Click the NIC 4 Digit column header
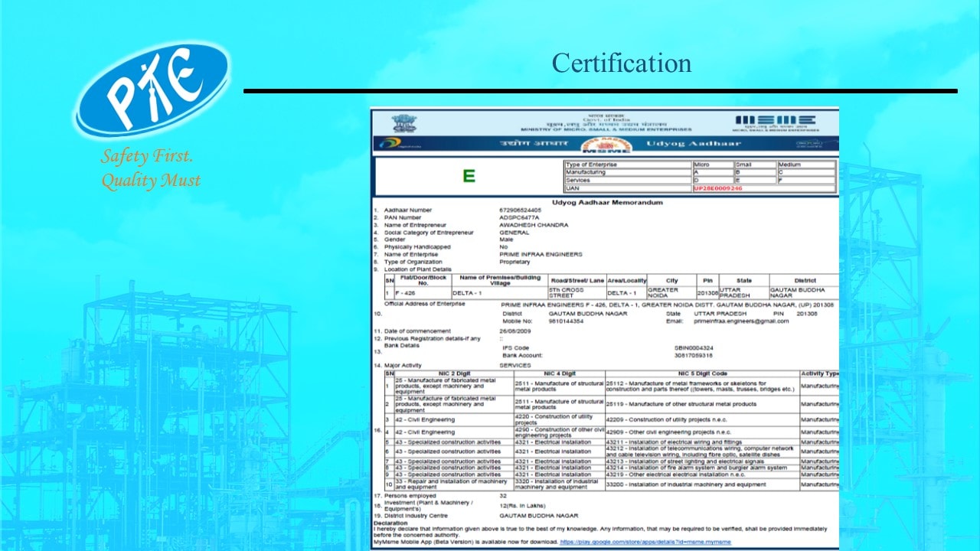 pyautogui.click(x=559, y=373)
